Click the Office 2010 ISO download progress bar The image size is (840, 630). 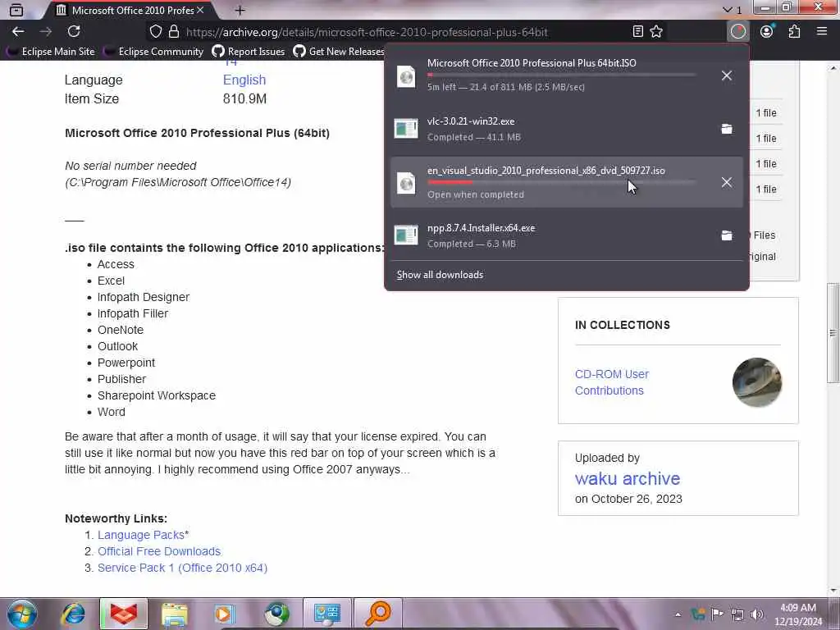561,75
